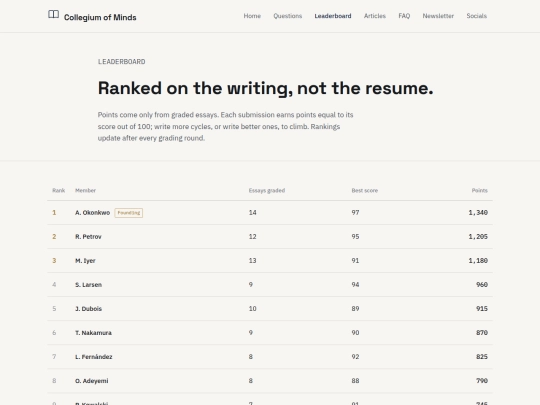
Task: Click best score 90 for T. Nakamura
Action: pyautogui.click(x=355, y=333)
